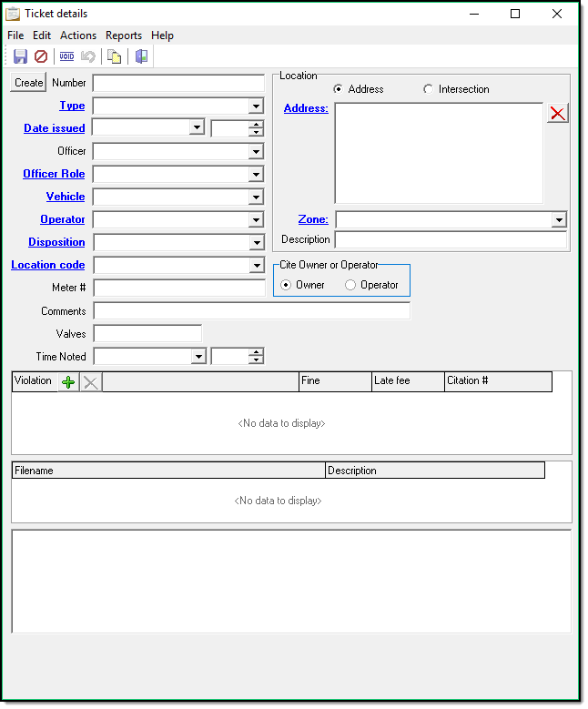Select the Address radio button
The image size is (588, 709).
(339, 89)
